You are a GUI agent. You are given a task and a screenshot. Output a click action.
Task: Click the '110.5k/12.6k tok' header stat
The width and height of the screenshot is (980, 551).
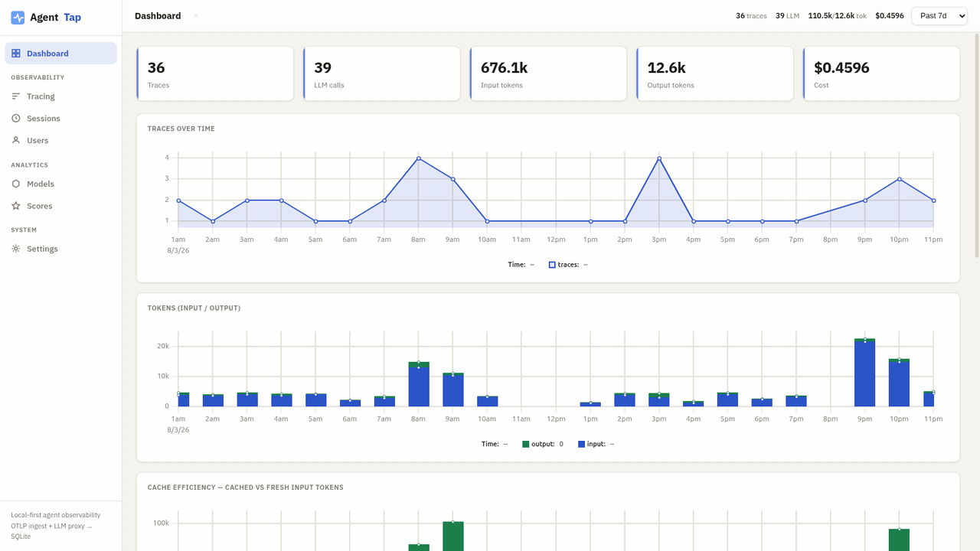pyautogui.click(x=838, y=16)
